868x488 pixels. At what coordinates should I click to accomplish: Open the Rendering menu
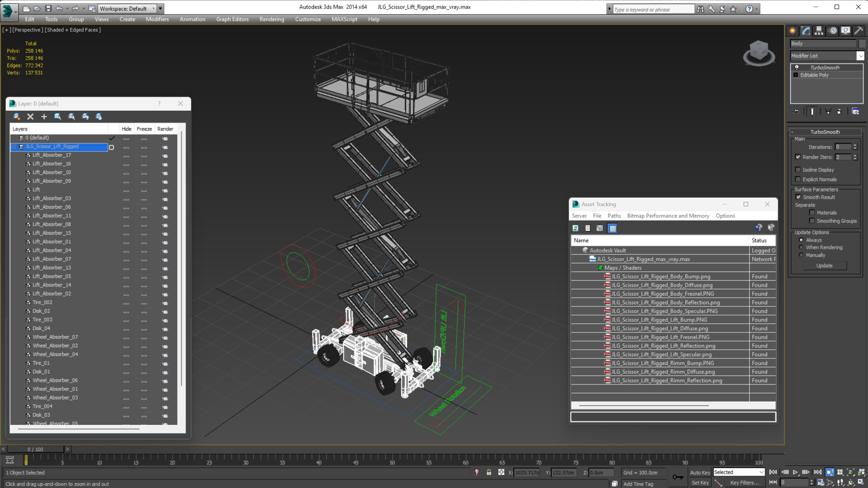click(272, 19)
